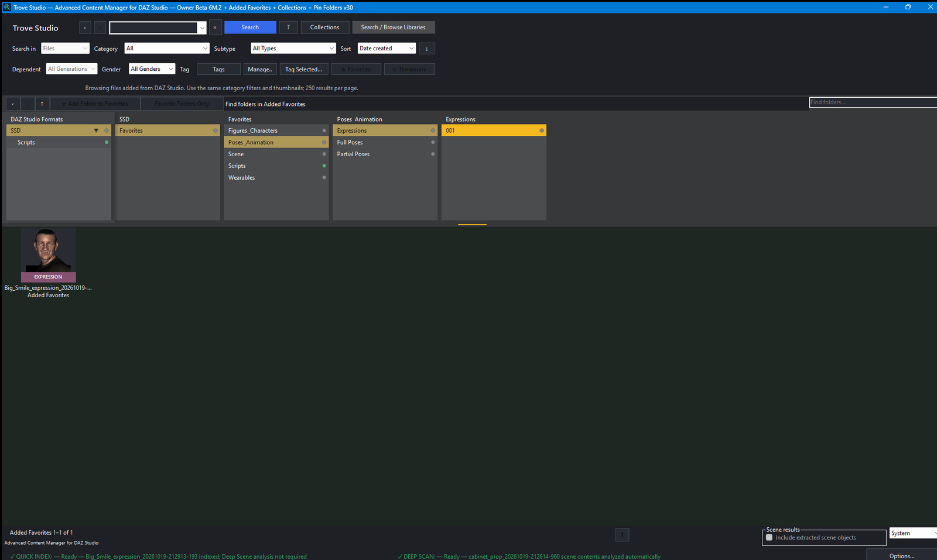Click the search history back arrow
Image resolution: width=937 pixels, height=560 pixels.
[x=85, y=28]
